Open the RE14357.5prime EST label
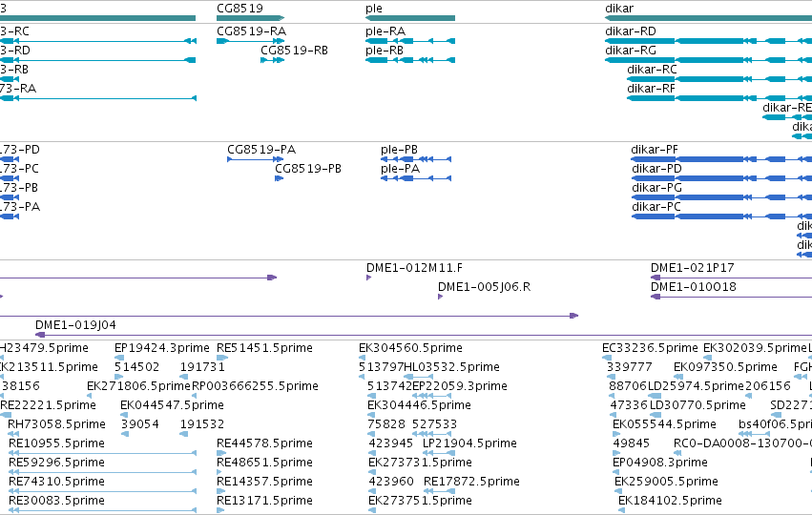 coord(264,482)
